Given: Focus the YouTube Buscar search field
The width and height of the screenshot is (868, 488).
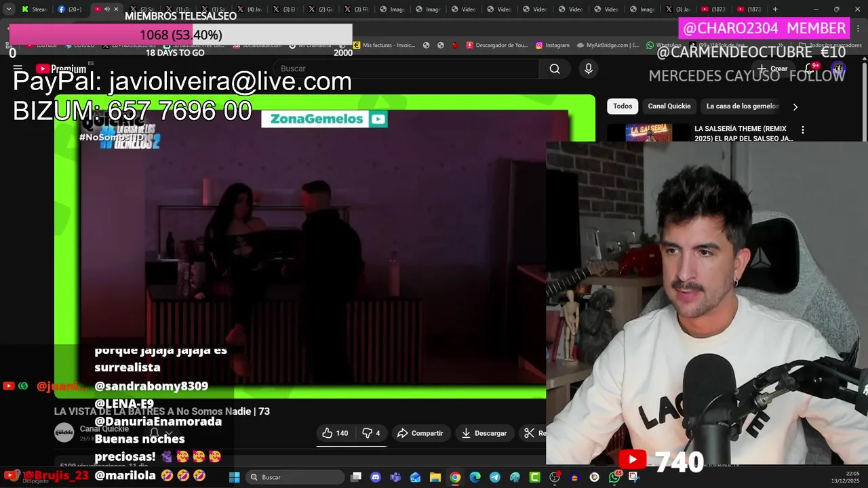Looking at the screenshot, I should 407,68.
